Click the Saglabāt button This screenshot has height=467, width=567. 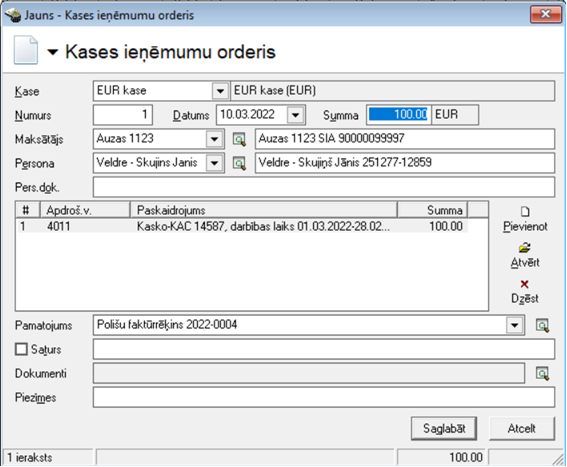point(444,429)
